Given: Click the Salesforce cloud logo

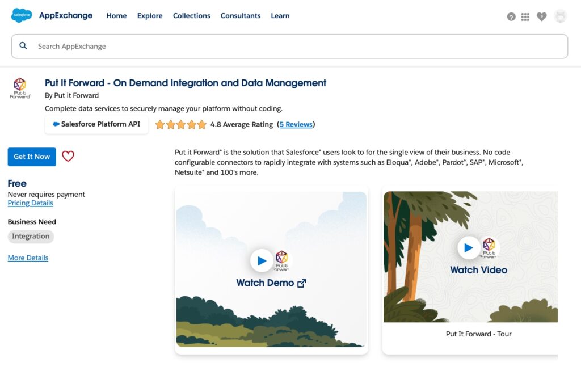Looking at the screenshot, I should point(22,15).
